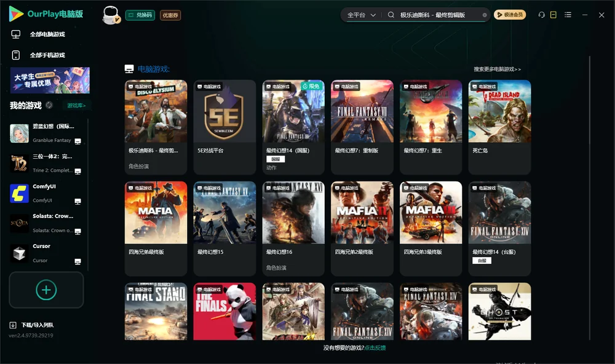The height and width of the screenshot is (364, 615).
Task: Open the 最终幻想7：重生 card
Action: 430,127
